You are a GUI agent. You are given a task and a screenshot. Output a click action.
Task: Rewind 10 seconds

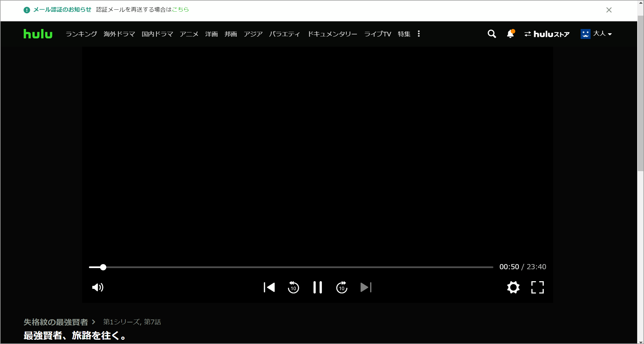293,287
